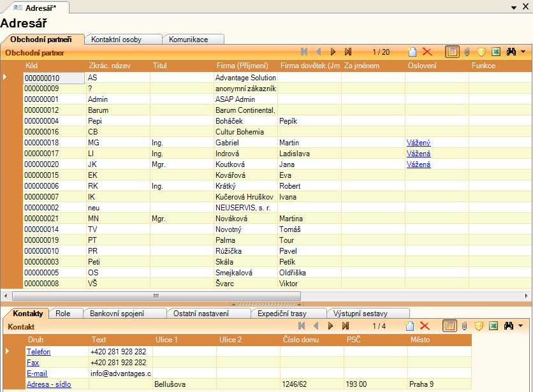Open attachments paperclip in Obchodní partner toolbar
Viewport: 533px width, 392px height.
pyautogui.click(x=466, y=52)
